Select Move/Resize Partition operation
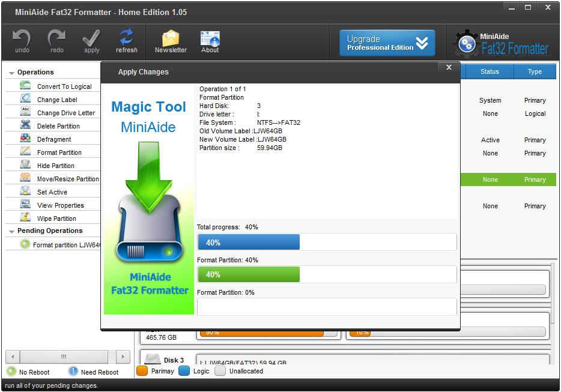561x392 pixels. tap(68, 179)
